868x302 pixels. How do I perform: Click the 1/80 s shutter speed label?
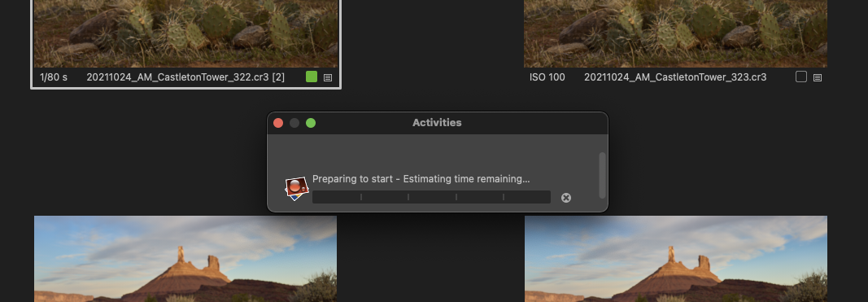pos(54,77)
